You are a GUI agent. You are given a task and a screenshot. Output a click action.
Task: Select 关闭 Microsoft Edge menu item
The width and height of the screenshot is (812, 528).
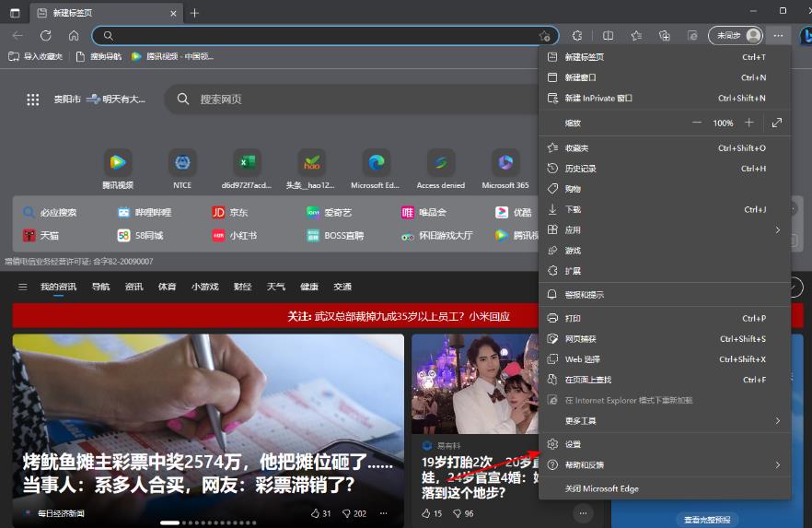click(665, 488)
